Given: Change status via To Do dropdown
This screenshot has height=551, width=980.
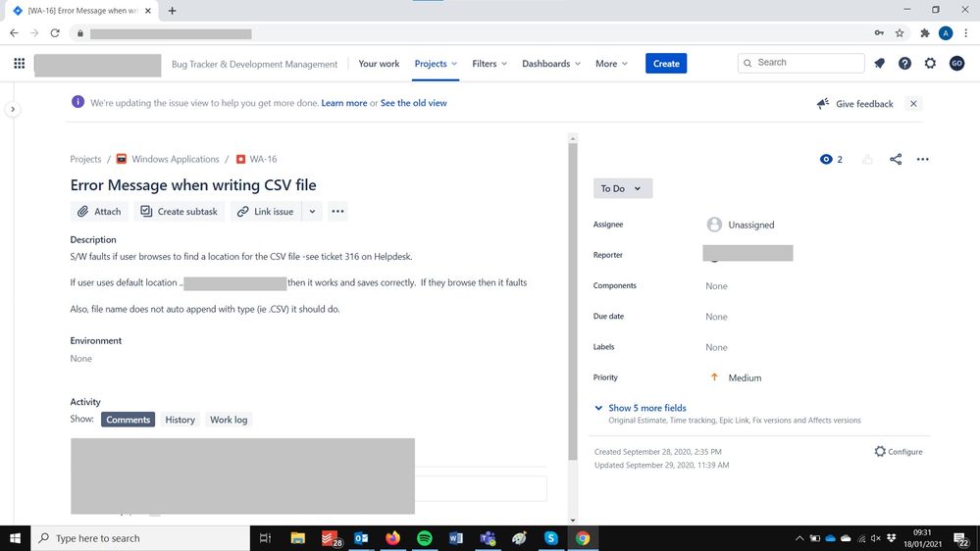Looking at the screenshot, I should pos(623,188).
